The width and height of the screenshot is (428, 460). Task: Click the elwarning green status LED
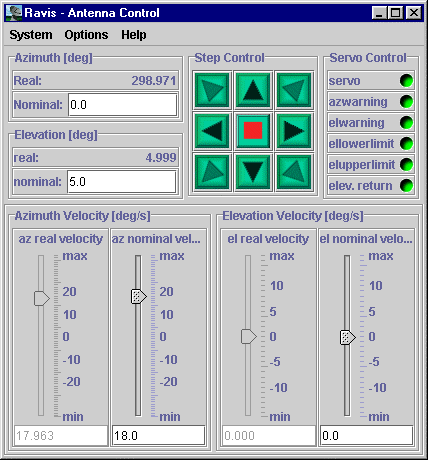coord(406,123)
